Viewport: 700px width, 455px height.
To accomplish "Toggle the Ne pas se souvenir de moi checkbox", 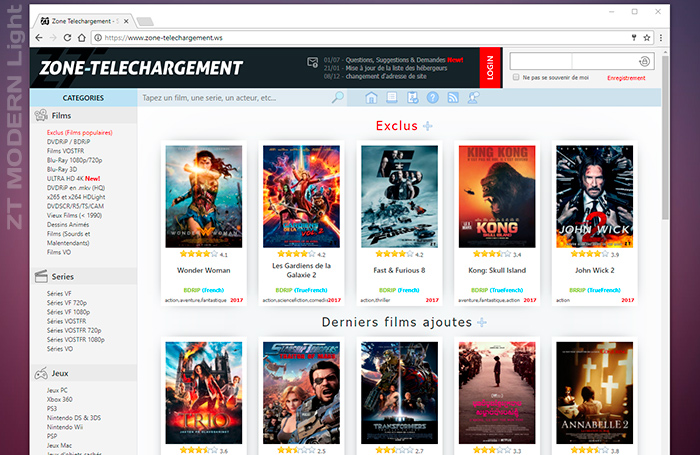I will coord(516,77).
